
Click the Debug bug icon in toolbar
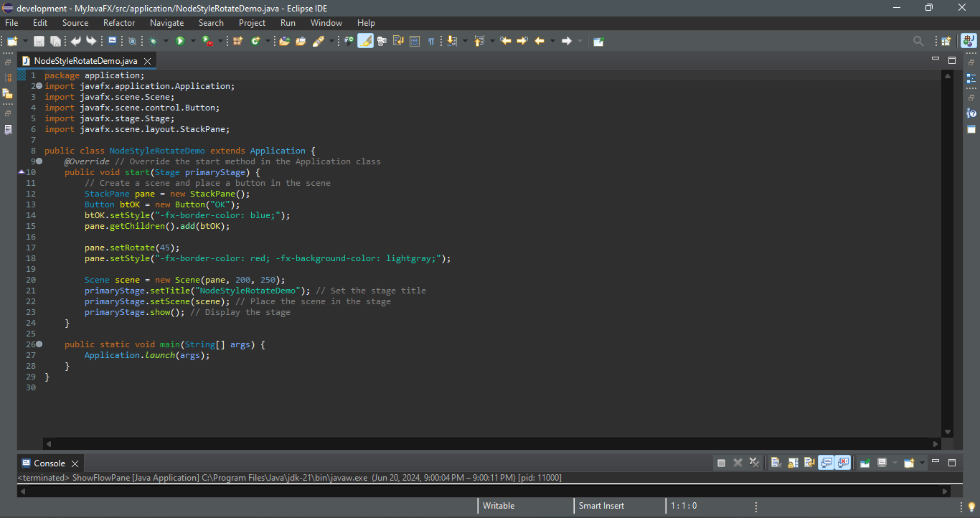coord(153,41)
